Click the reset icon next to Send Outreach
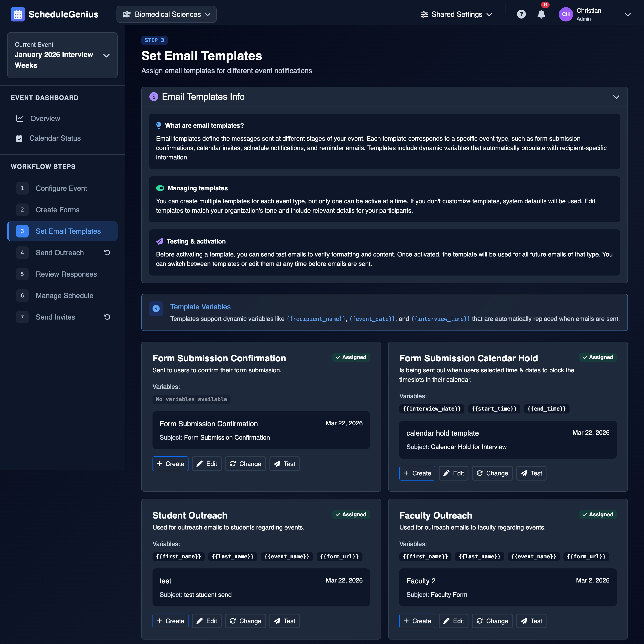Image resolution: width=644 pixels, height=644 pixels. point(107,252)
